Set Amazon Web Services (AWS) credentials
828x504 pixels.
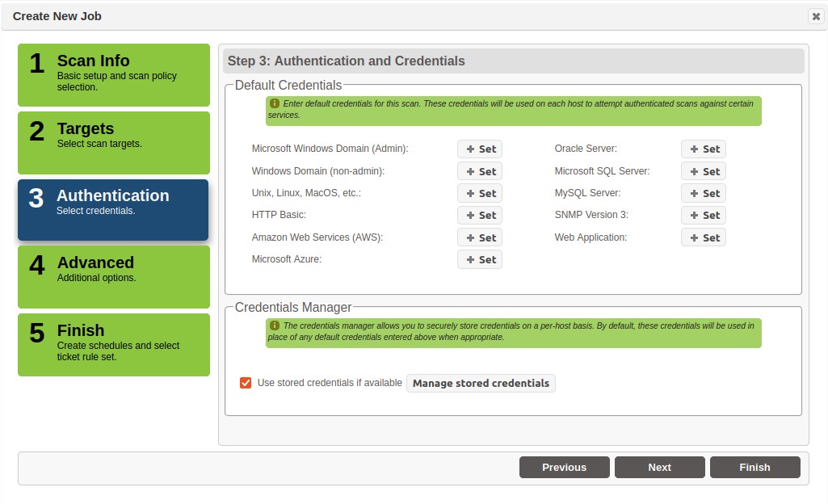click(480, 237)
